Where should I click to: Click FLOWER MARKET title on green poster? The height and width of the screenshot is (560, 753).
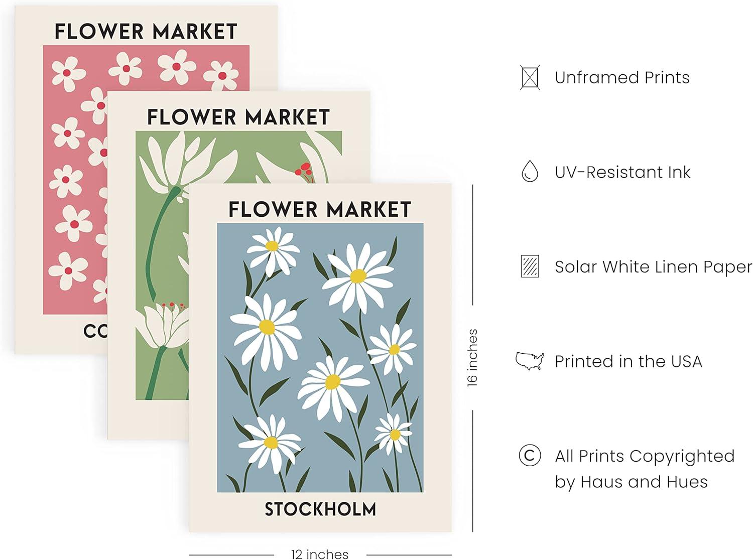click(238, 117)
